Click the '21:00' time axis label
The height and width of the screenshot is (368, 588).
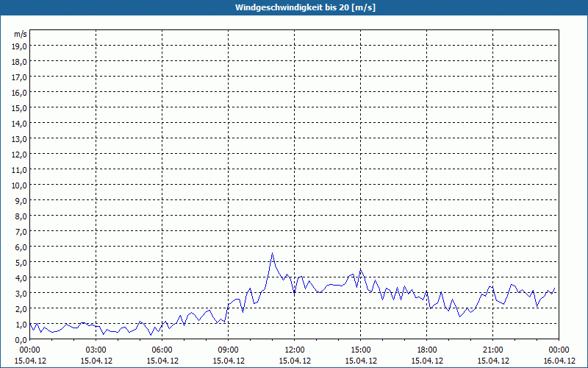pos(492,350)
